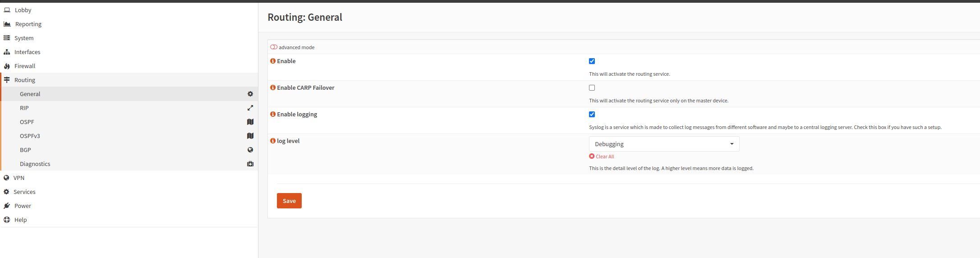
Task: Click the log detail level help text
Action: (x=671, y=168)
